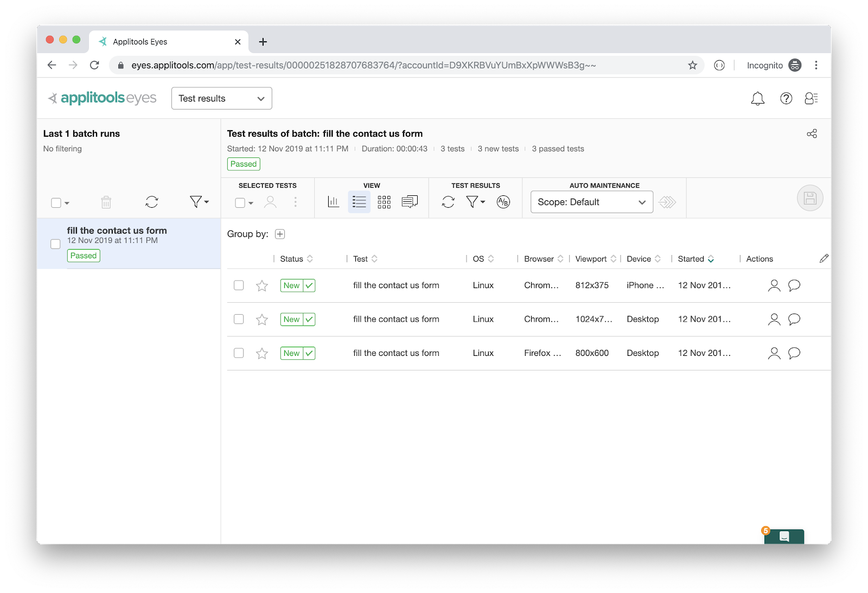Open the bar chart batch summary view

tap(333, 202)
